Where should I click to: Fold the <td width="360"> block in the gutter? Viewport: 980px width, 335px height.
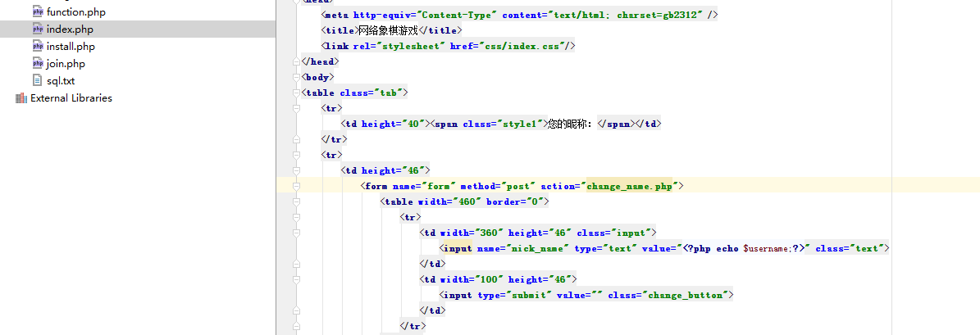pyautogui.click(x=296, y=233)
